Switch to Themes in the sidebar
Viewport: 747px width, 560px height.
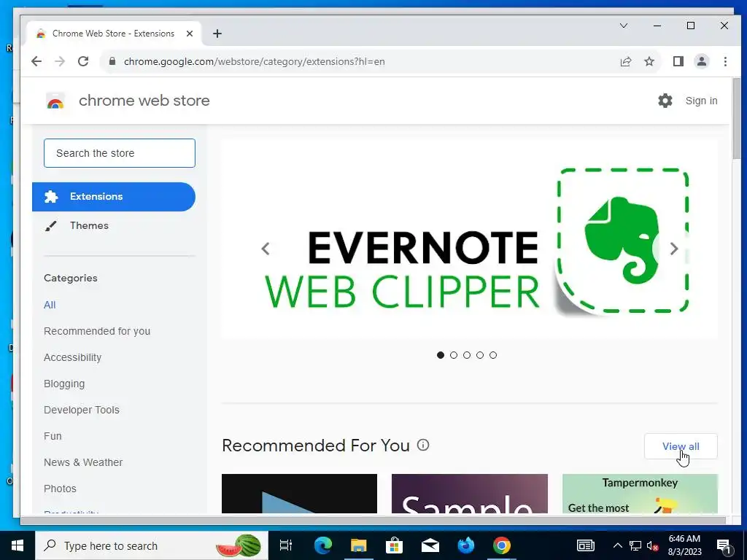click(x=89, y=226)
